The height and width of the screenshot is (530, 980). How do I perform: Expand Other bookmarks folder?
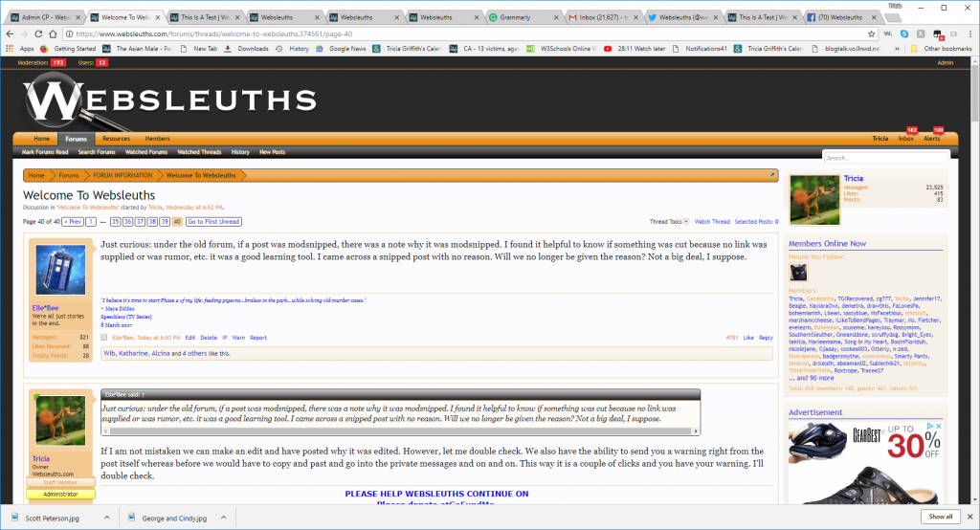point(941,48)
